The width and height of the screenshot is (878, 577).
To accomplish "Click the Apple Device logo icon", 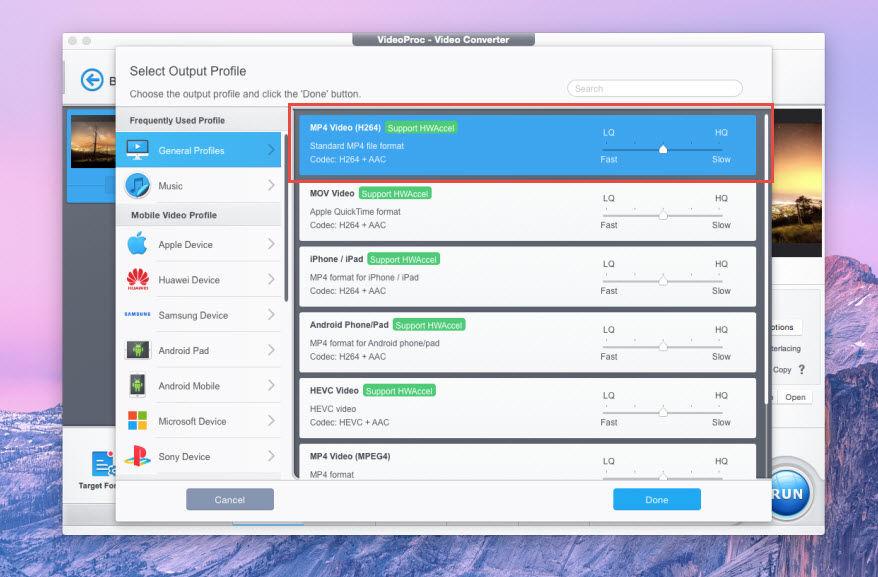I will tap(137, 244).
